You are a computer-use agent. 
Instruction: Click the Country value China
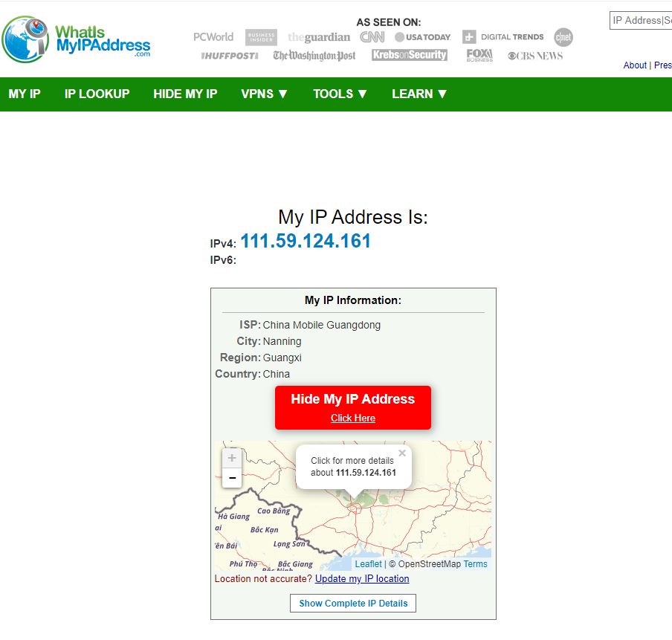click(x=276, y=374)
